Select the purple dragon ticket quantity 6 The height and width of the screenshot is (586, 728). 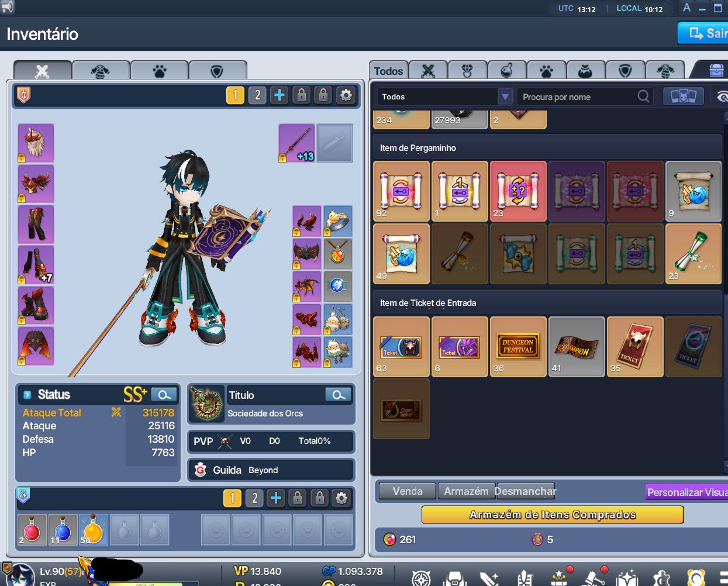tap(460, 346)
